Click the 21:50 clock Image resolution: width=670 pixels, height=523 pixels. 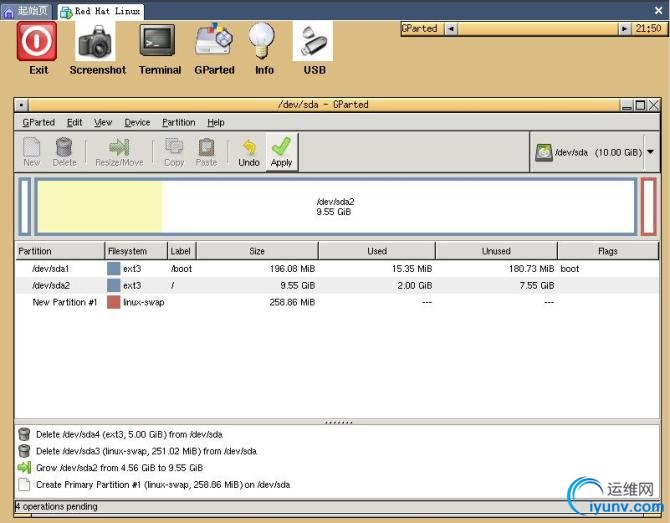point(649,29)
